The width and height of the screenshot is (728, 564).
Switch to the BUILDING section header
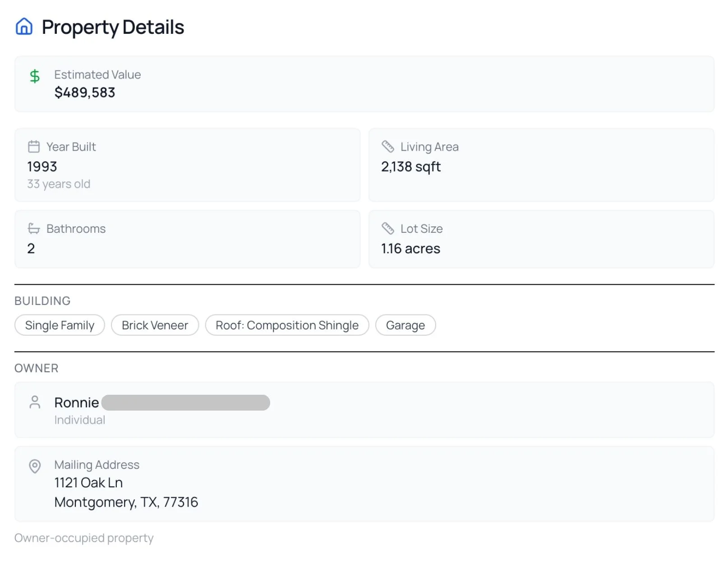click(42, 300)
